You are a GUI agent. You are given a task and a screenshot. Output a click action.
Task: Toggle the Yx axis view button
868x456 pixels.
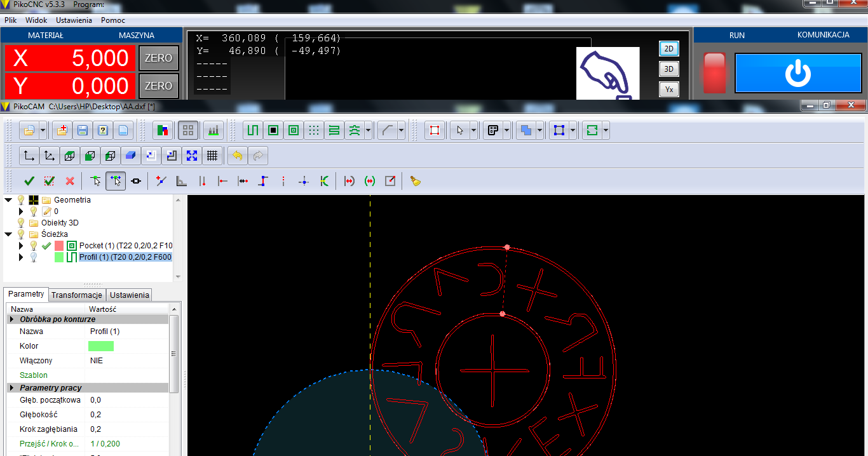tap(669, 90)
